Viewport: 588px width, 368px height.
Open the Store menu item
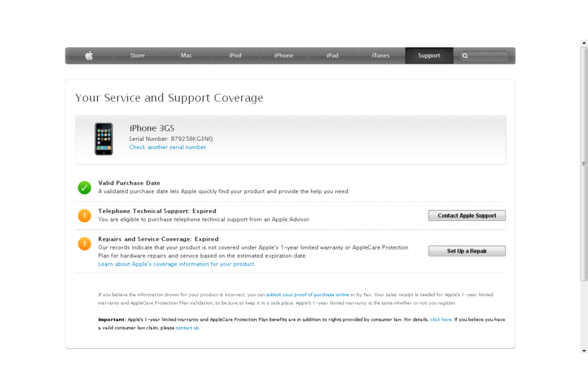pyautogui.click(x=137, y=56)
